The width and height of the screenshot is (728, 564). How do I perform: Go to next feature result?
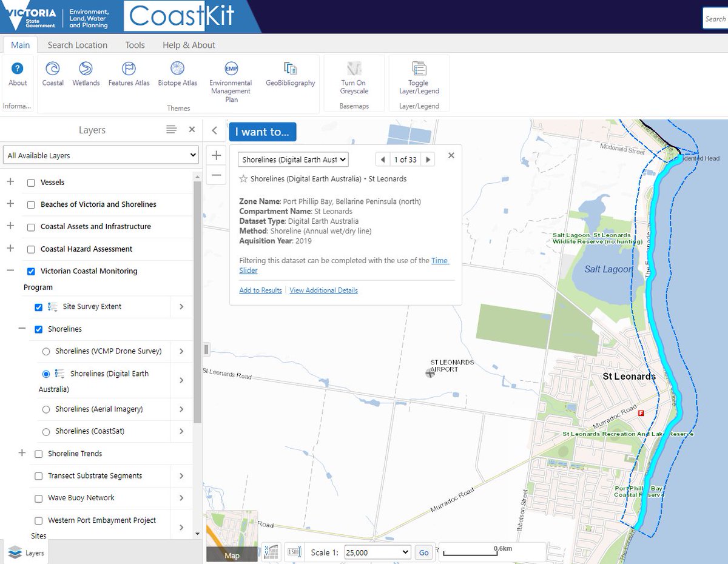[428, 159]
